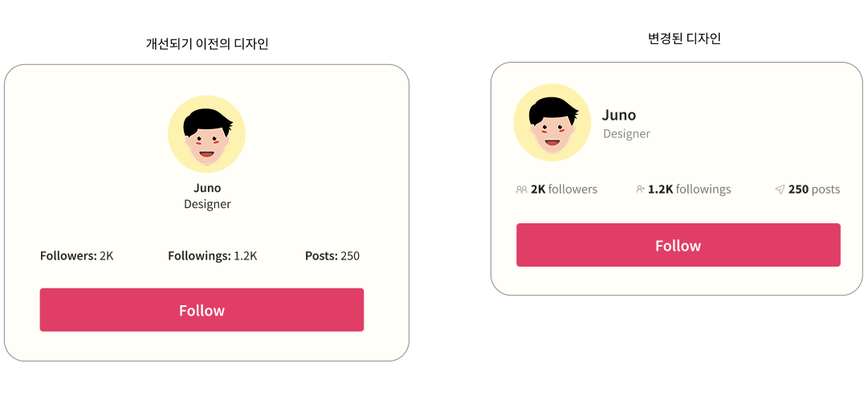
Task: Select the "Posts: 250" stat in the old card
Action: point(332,256)
